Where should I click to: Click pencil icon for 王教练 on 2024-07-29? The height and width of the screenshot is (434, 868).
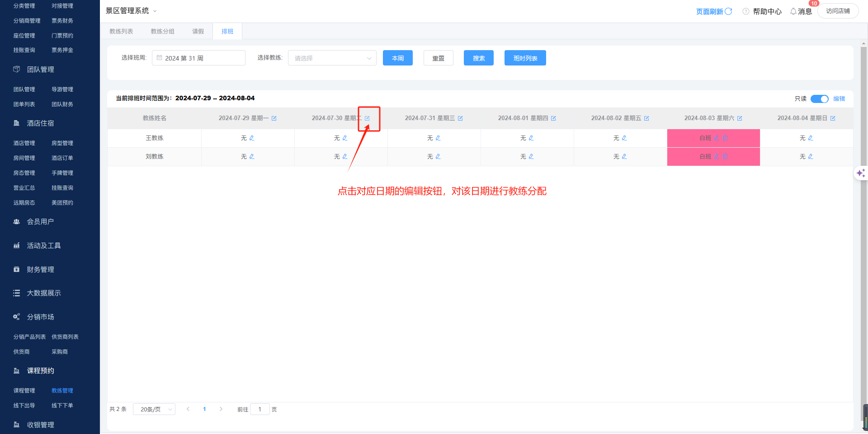tap(252, 138)
